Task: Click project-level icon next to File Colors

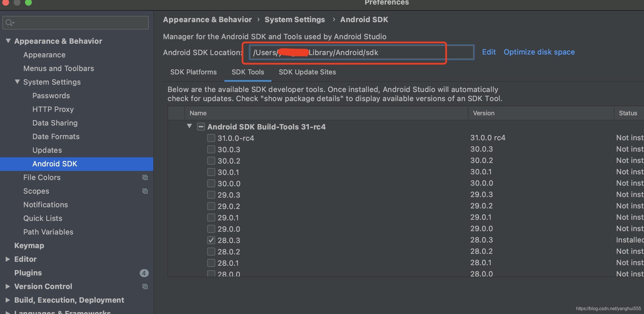Action: tap(145, 177)
